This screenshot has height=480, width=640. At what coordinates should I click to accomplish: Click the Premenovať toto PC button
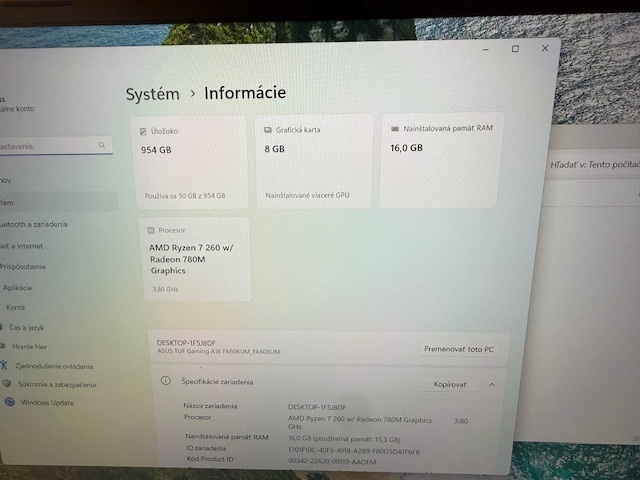(x=459, y=349)
